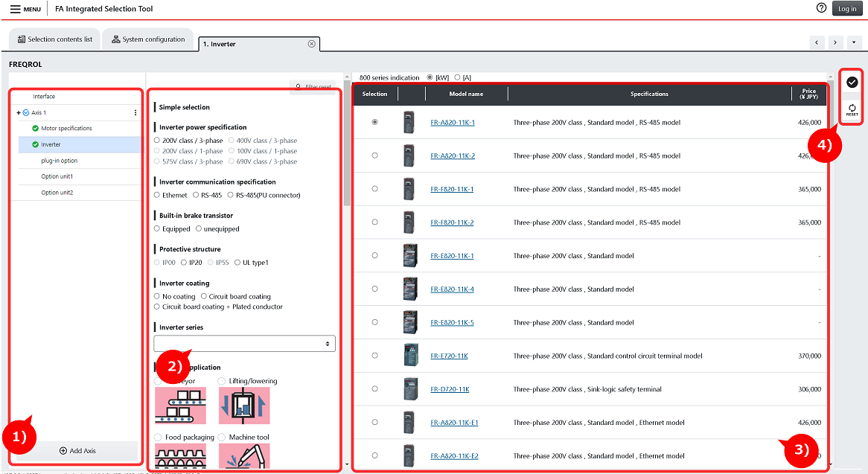
Task: Select plug-in option in the tree
Action: tap(60, 161)
